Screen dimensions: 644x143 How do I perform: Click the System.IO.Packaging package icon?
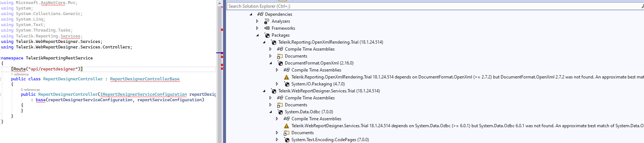point(287,84)
